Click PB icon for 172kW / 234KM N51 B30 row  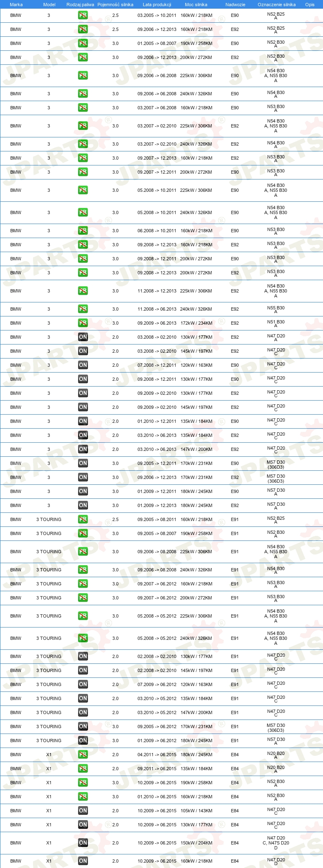click(83, 323)
